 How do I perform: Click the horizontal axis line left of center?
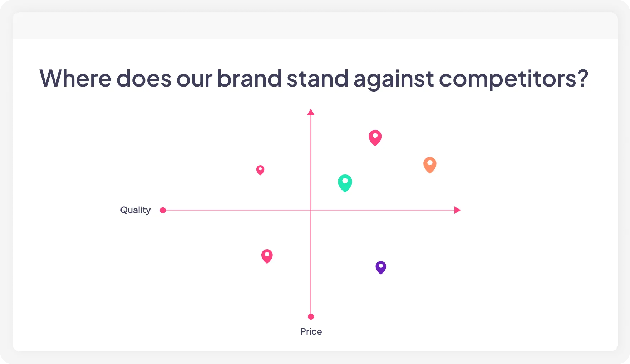pyautogui.click(x=236, y=210)
